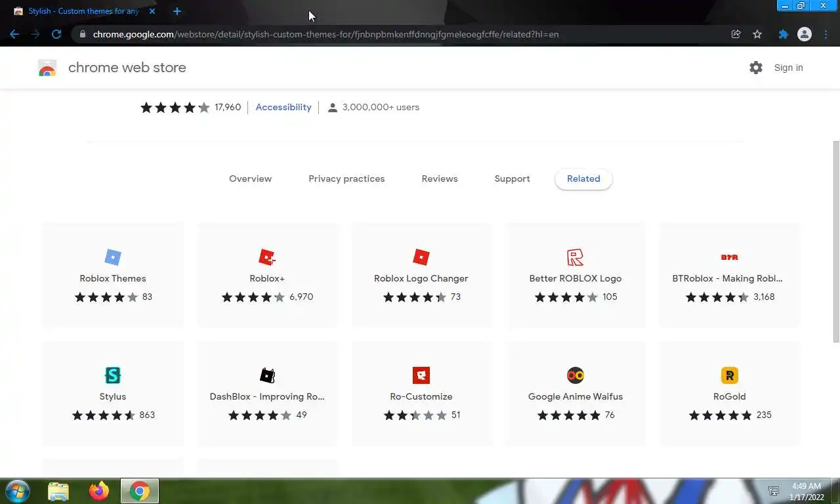Sign in to Chrome Web Store
The image size is (840, 504).
click(x=788, y=68)
